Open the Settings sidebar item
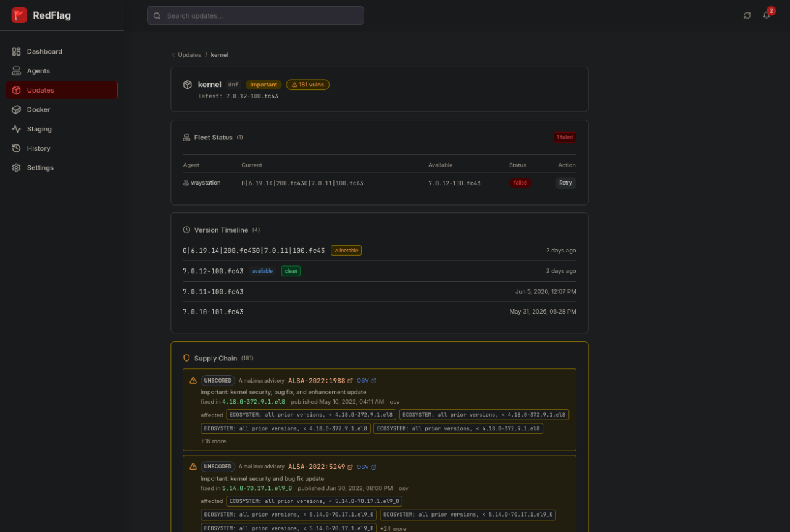Image resolution: width=790 pixels, height=532 pixels. (62, 168)
